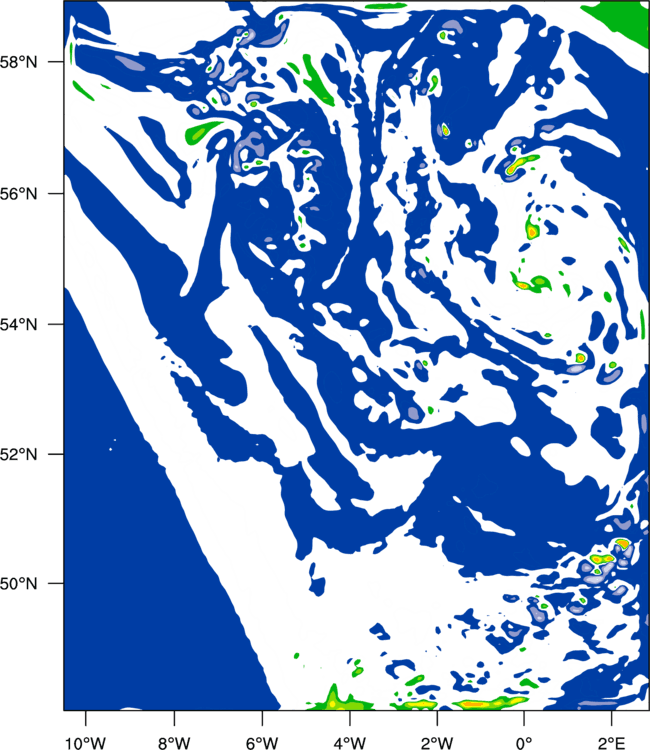
Task: Select the 54°N latitude label
Action: tap(18, 324)
